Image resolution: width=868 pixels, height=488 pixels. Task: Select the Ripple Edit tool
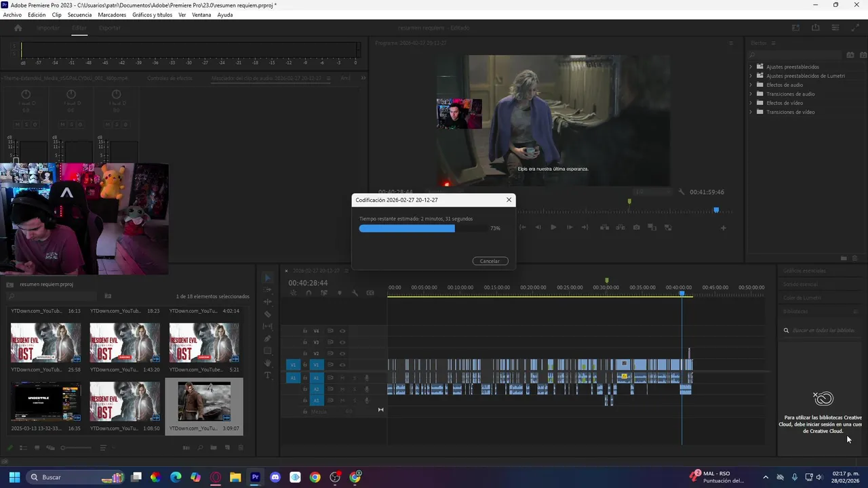[x=267, y=302]
